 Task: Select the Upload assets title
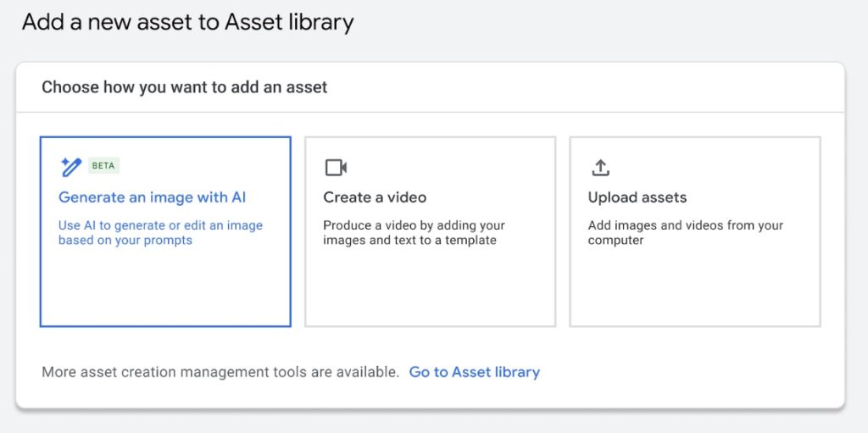tap(637, 197)
